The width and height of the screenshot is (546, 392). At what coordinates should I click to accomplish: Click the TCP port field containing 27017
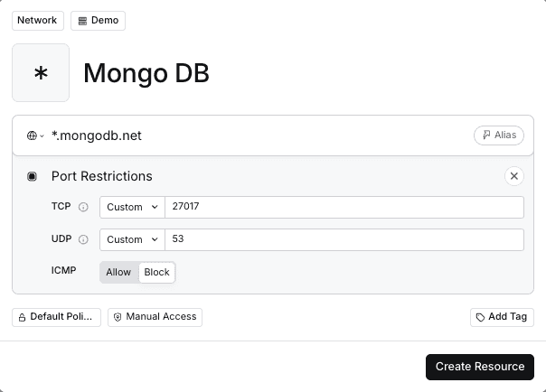click(344, 208)
